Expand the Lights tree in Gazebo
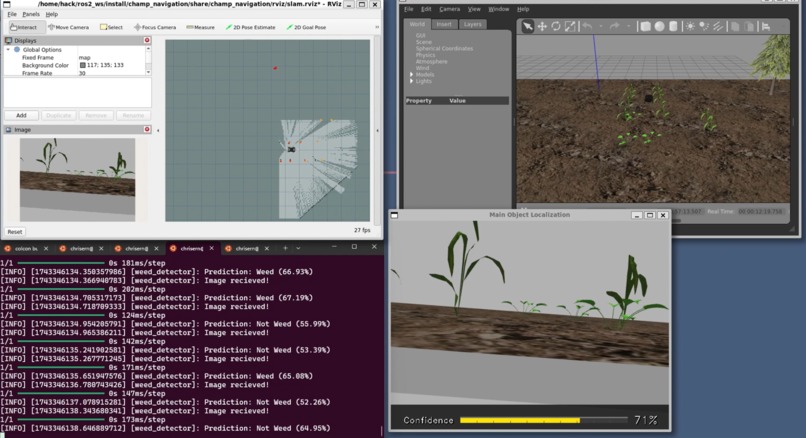Image resolution: width=806 pixels, height=438 pixels. click(x=411, y=81)
